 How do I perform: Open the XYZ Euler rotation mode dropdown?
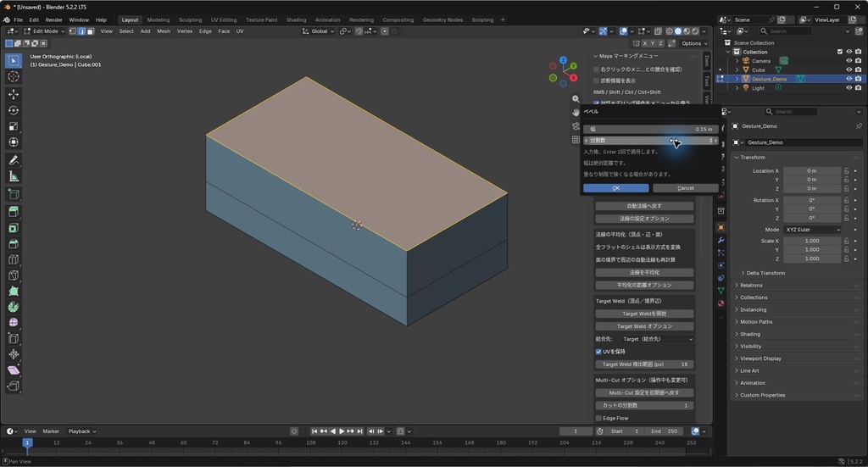[812, 230]
